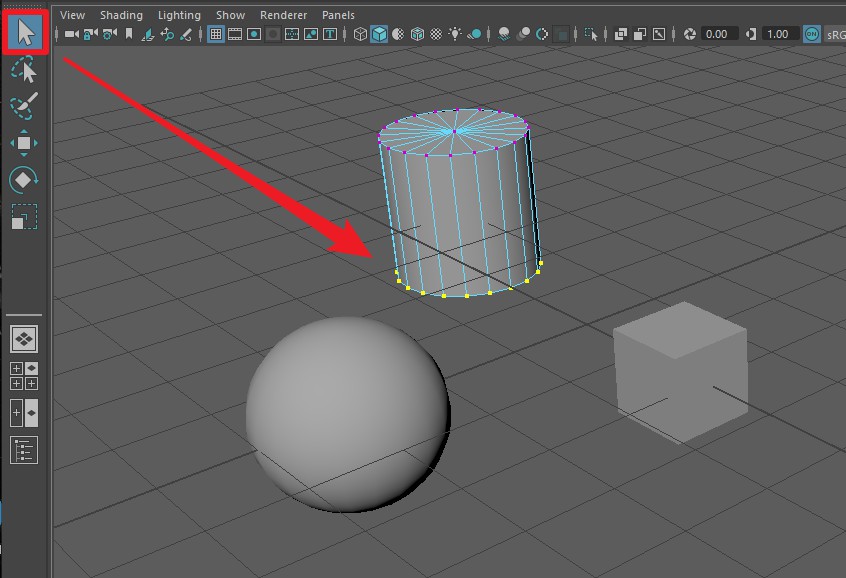846x578 pixels.
Task: Toggle Multisample Anti-aliasing
Action: coord(542,35)
